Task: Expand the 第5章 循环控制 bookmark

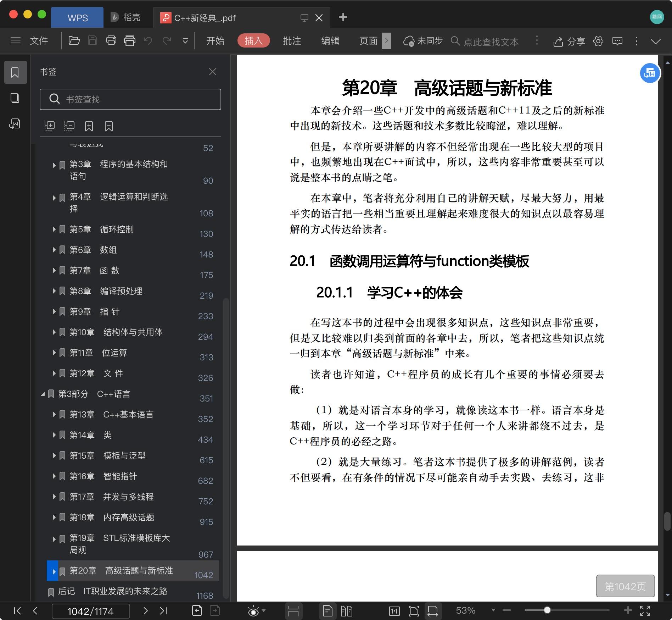Action: (x=54, y=229)
